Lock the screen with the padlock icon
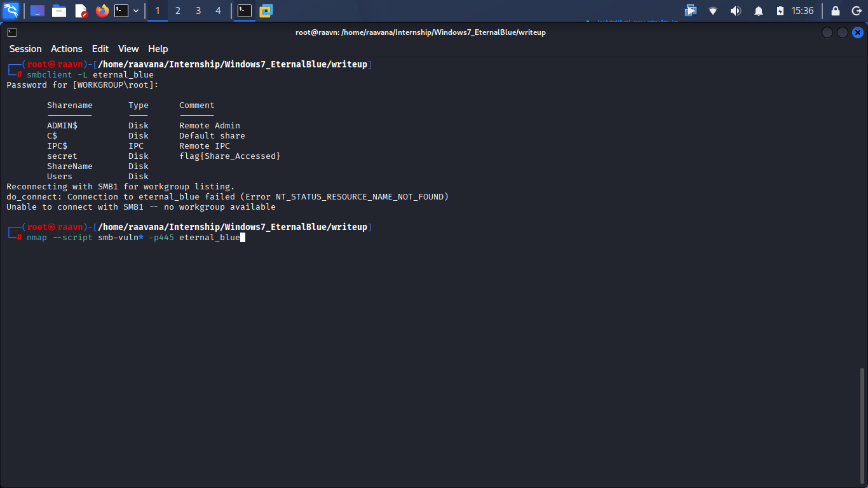The image size is (868, 488). pyautogui.click(x=836, y=11)
